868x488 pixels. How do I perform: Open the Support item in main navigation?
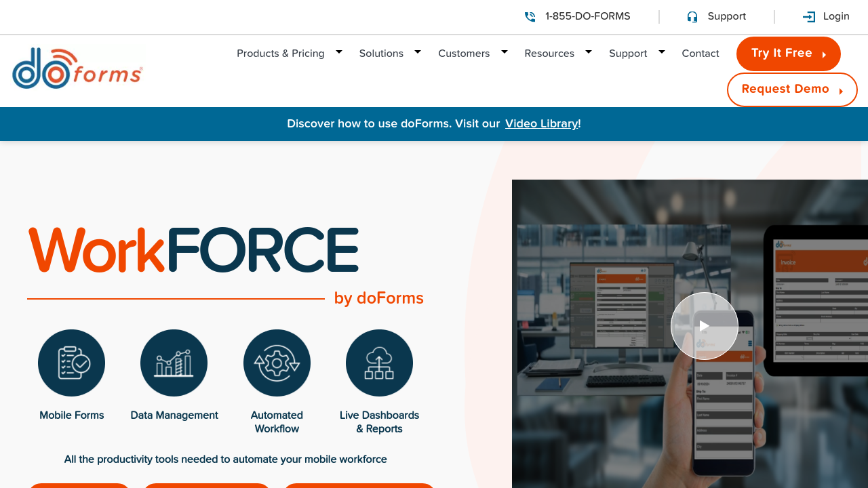(628, 54)
